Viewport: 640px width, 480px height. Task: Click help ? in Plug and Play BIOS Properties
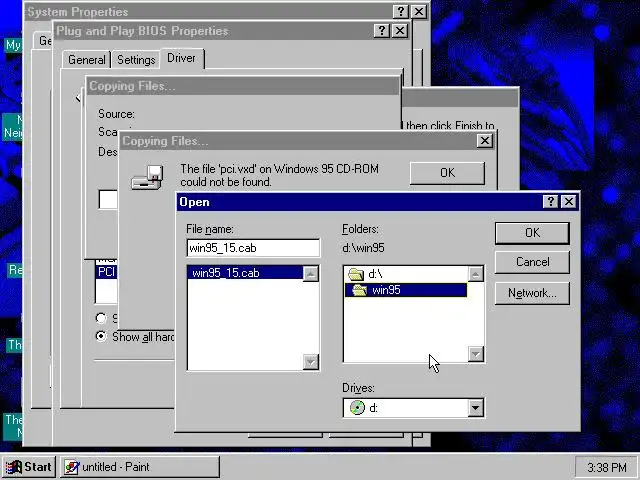pos(382,31)
